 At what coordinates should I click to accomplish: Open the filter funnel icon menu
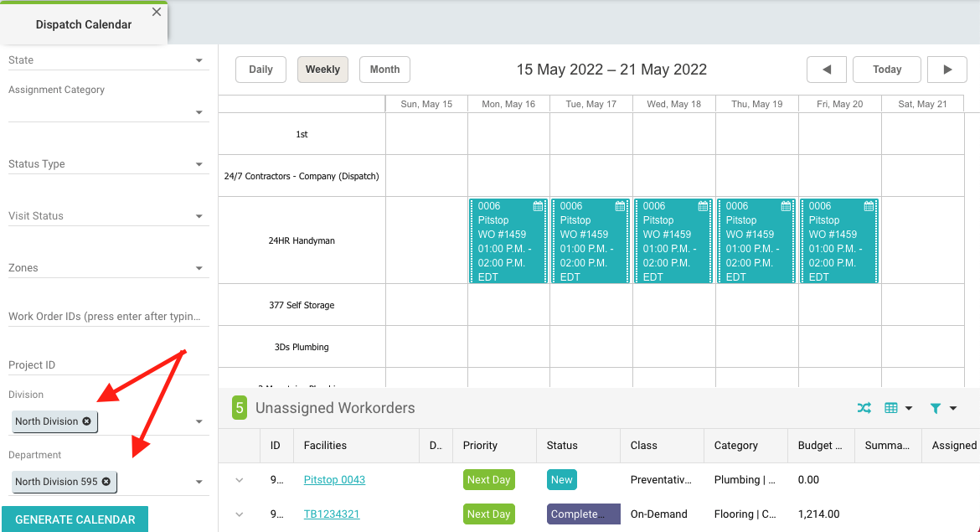click(x=942, y=408)
